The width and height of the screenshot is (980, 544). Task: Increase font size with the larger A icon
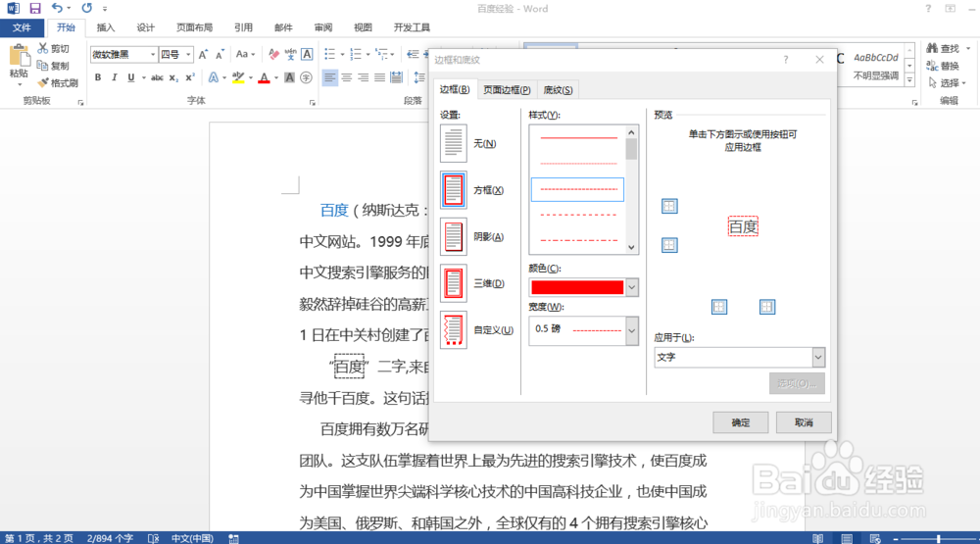[x=203, y=55]
